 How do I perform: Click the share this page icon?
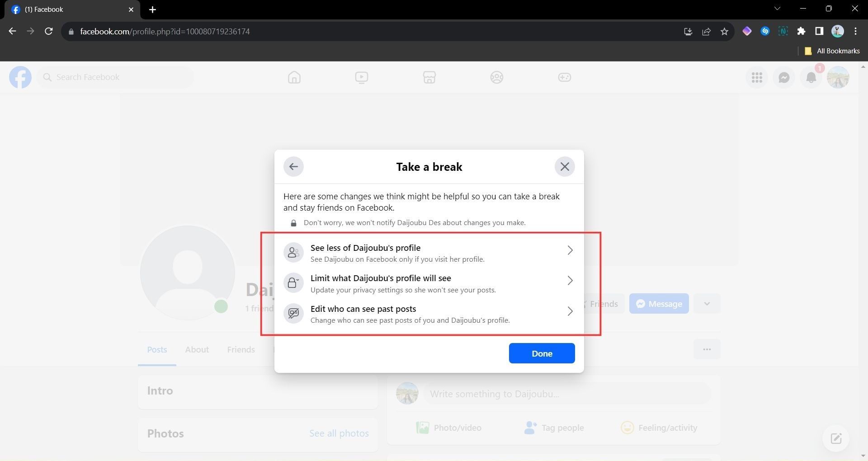pos(706,31)
